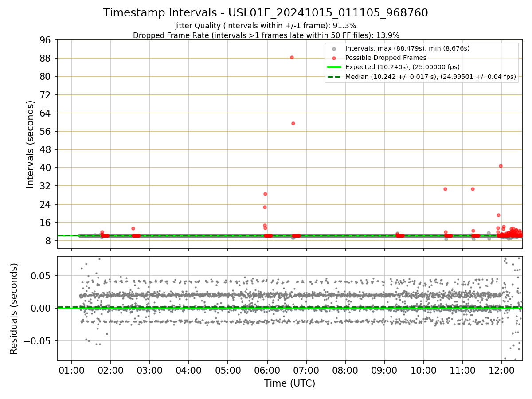This screenshot has width=532, height=399.
Task: Click the red outlier point near 40 seconds
Action: (x=501, y=166)
